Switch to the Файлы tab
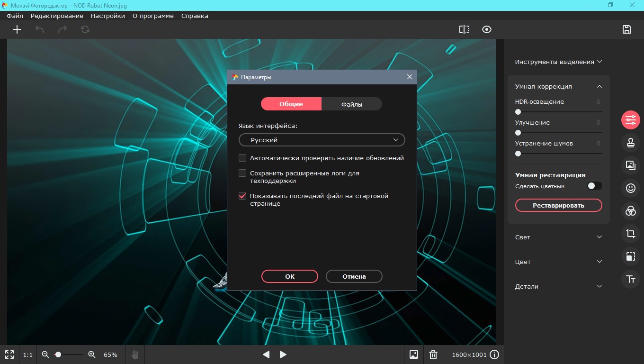Viewport: 644px width, 364px height. pos(352,104)
